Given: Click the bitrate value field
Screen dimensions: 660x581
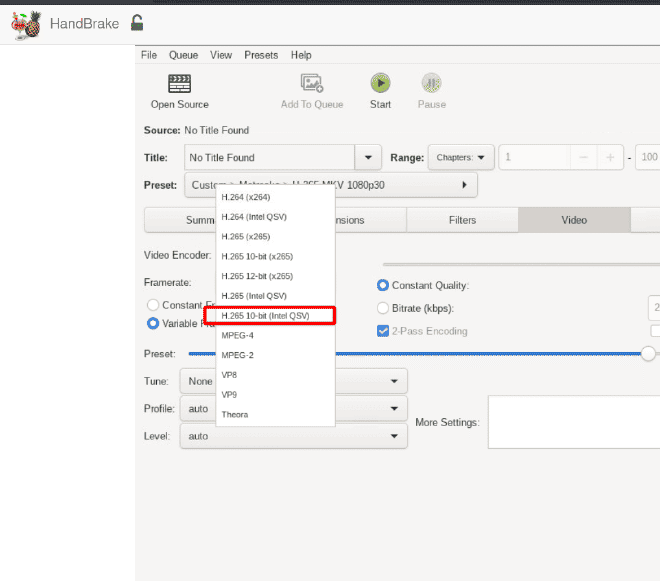Looking at the screenshot, I should (654, 308).
